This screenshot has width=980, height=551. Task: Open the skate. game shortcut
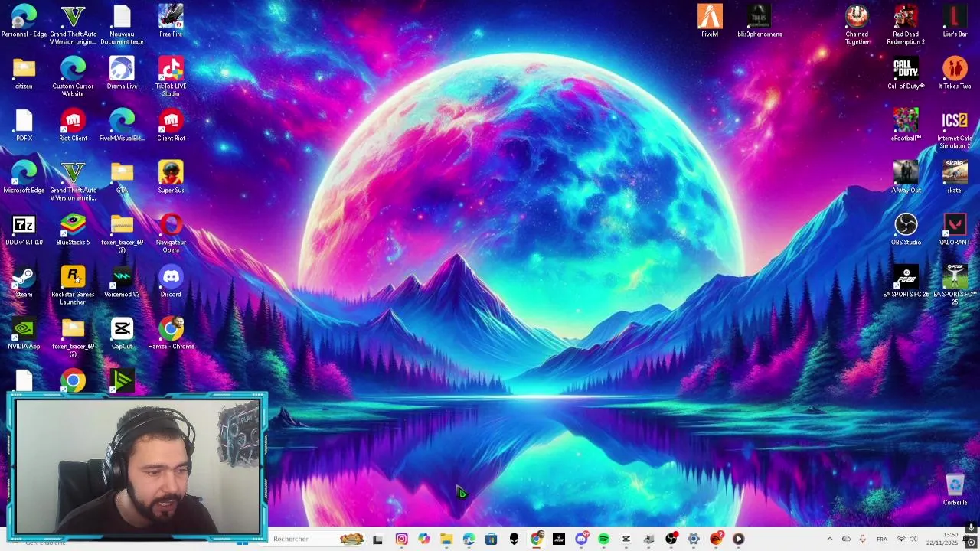tap(955, 177)
